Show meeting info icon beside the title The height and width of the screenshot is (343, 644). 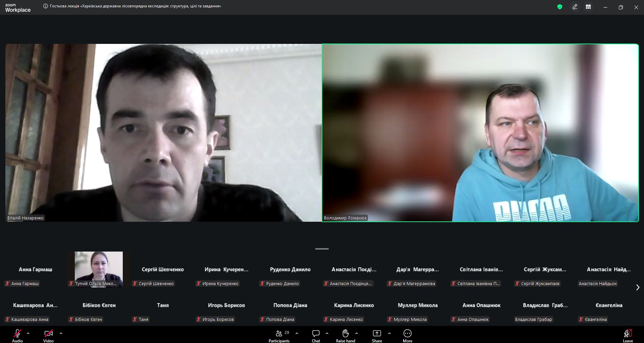pyautogui.click(x=46, y=6)
